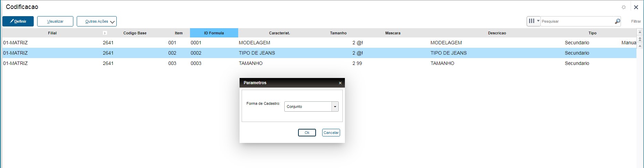Select the TAMANHO cell in Caracterist. column

click(251, 63)
